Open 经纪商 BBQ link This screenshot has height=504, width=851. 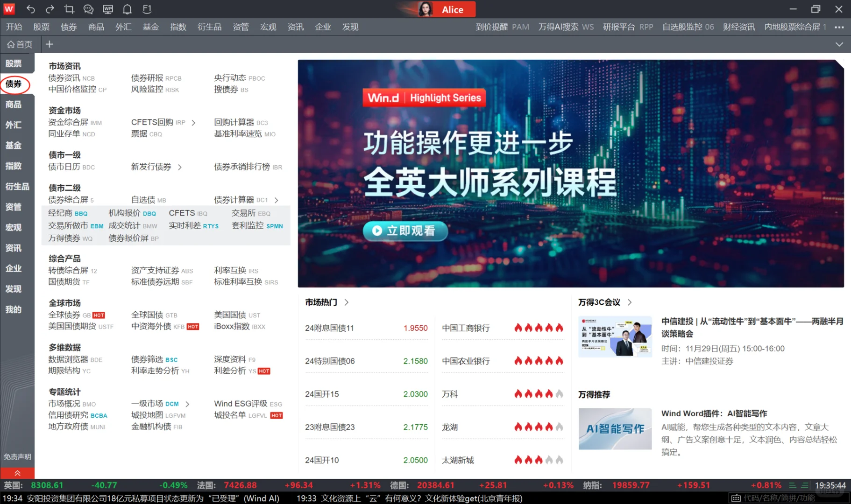68,213
